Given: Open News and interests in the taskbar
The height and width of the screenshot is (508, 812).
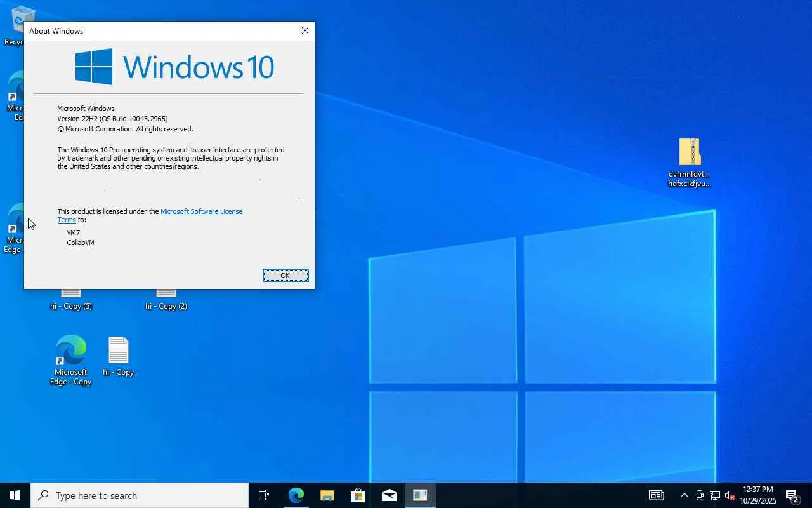Looking at the screenshot, I should click(656, 495).
